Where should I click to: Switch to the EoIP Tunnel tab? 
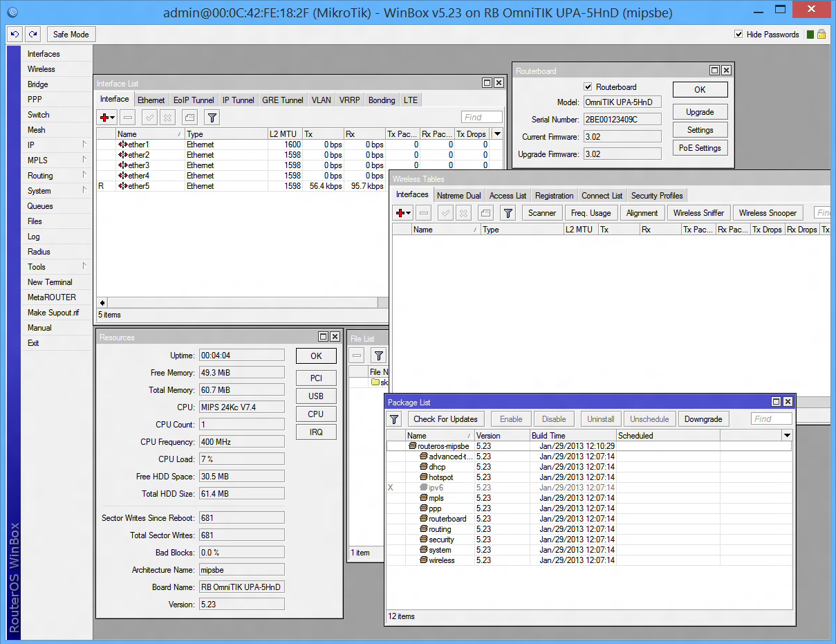click(194, 100)
